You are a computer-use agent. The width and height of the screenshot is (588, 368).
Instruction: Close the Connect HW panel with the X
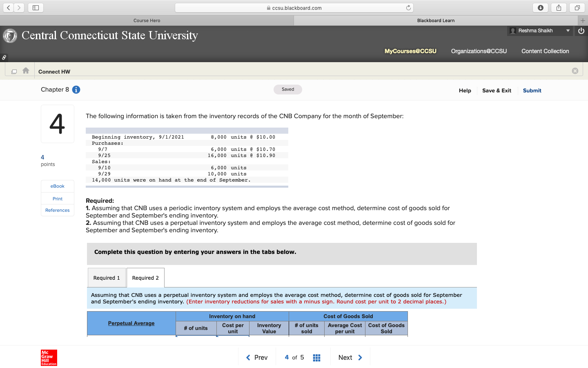(575, 70)
